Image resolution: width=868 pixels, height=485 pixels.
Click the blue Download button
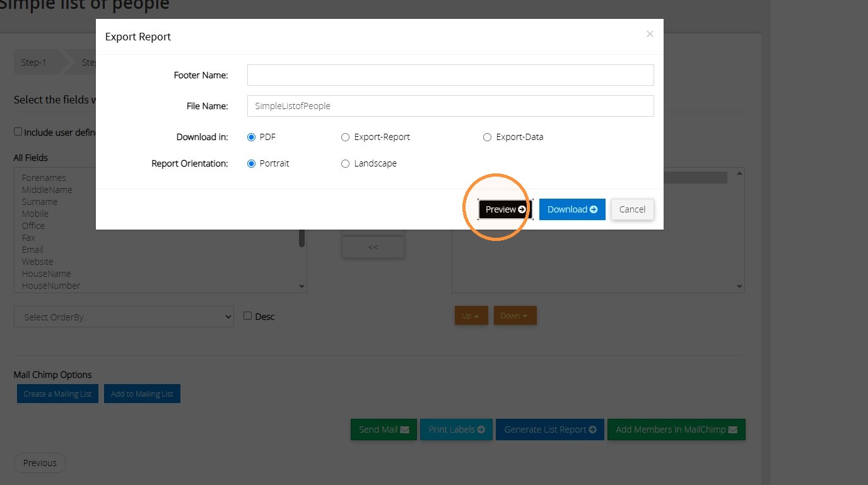(572, 209)
